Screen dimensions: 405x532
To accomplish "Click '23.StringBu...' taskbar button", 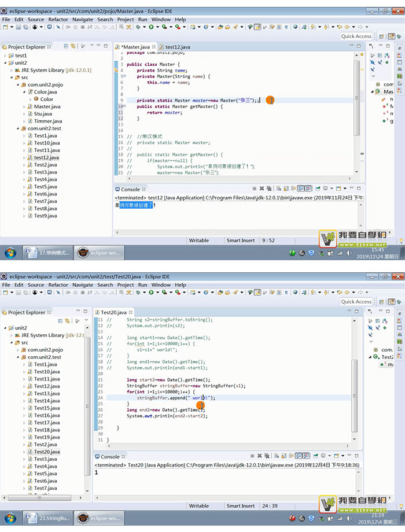I will pyautogui.click(x=47, y=518).
